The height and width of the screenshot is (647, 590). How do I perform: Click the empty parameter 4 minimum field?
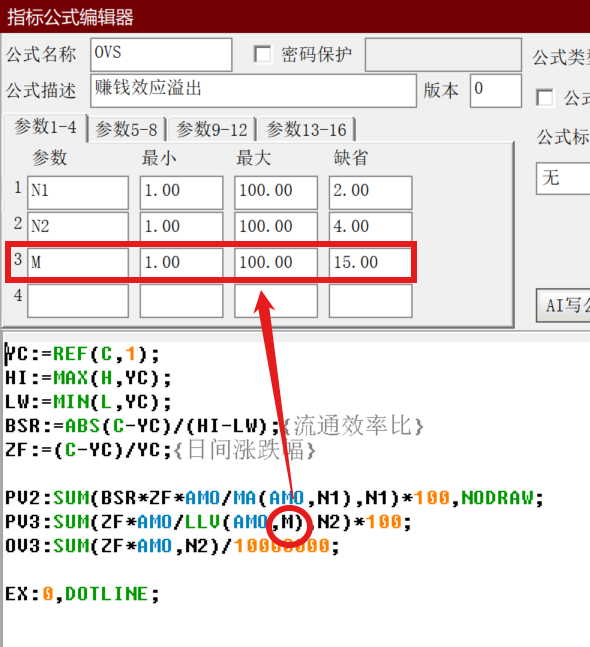click(182, 301)
